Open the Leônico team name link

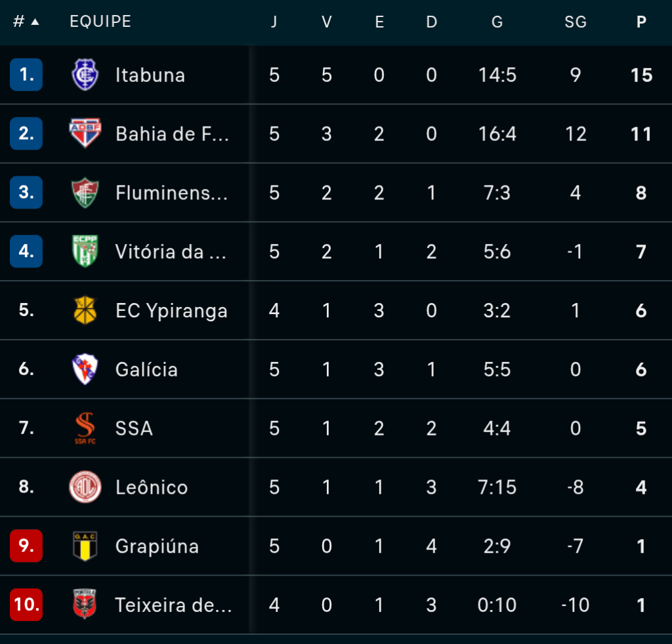pyautogui.click(x=152, y=487)
